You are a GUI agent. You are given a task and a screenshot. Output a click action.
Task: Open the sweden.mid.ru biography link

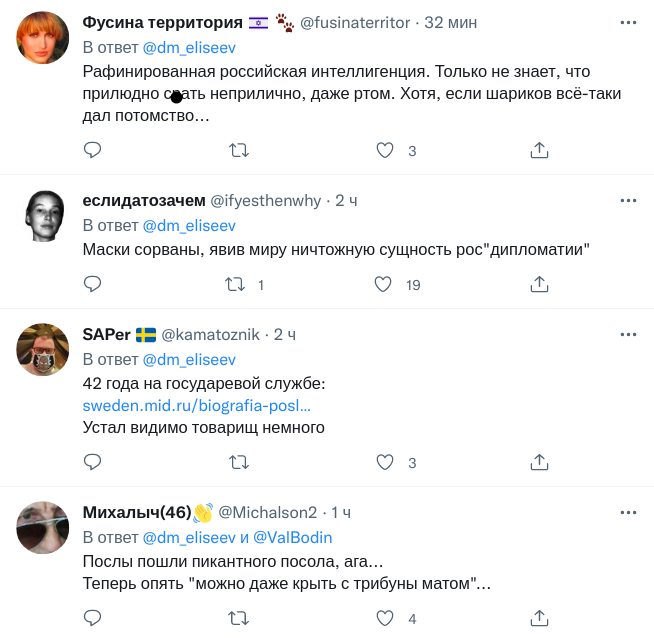(x=196, y=406)
